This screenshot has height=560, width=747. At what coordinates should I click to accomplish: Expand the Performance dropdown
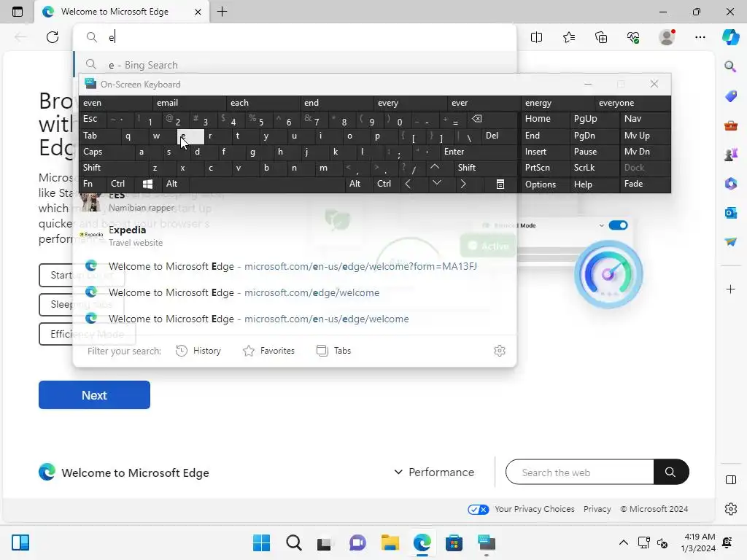coord(434,472)
